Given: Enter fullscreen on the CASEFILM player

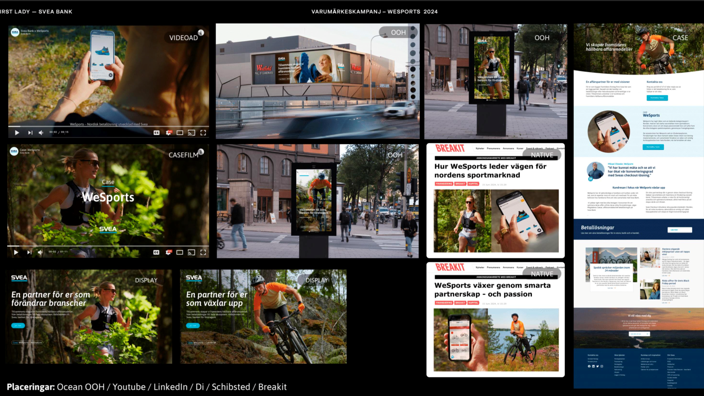Looking at the screenshot, I should (x=203, y=252).
